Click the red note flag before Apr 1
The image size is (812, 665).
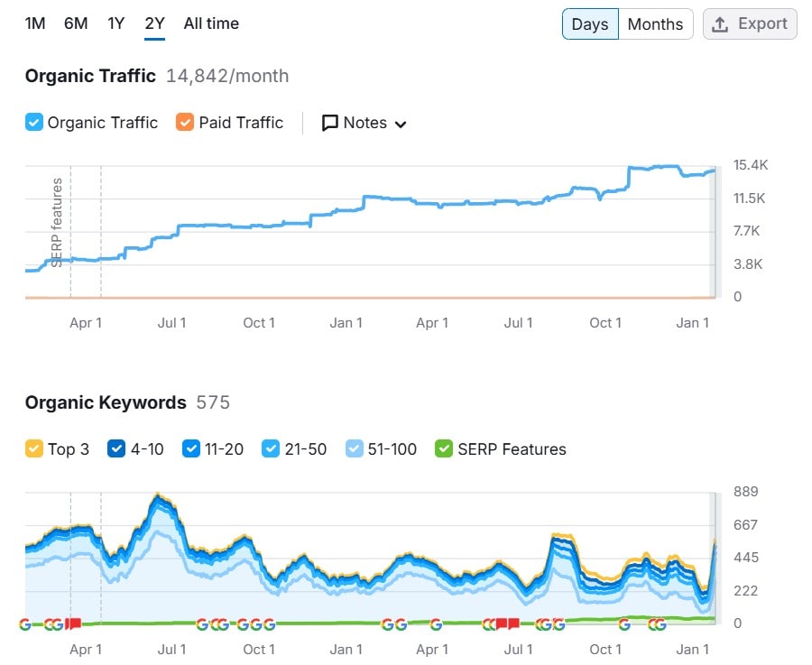pyautogui.click(x=74, y=623)
